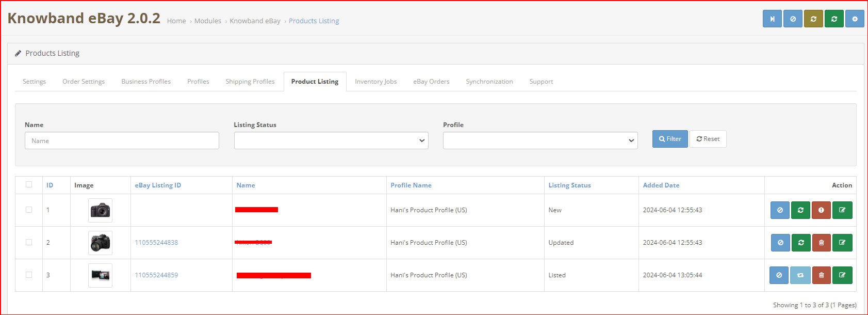Sort table by ID column header

tap(50, 185)
